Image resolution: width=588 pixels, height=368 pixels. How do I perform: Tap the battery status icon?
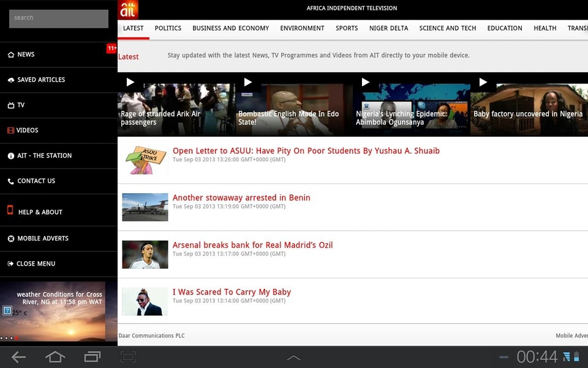[576, 356]
